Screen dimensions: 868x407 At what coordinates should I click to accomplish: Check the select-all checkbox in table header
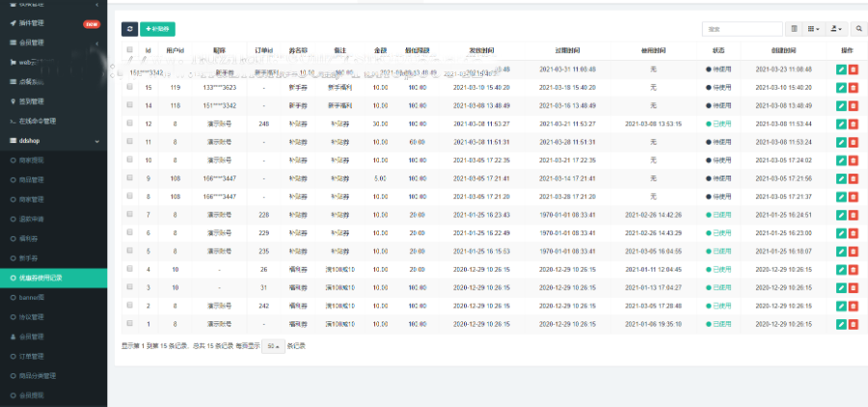[x=129, y=49]
